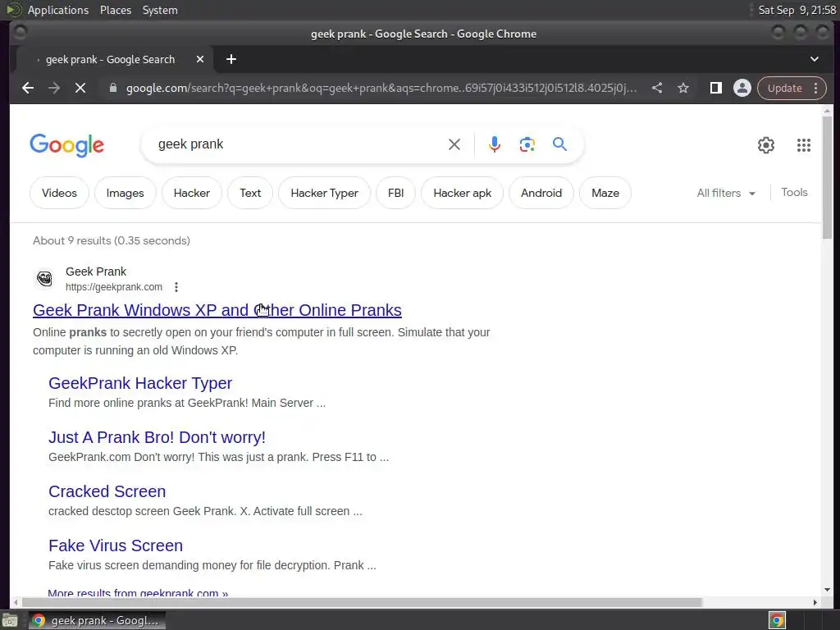Open the Chrome profile avatar
The height and width of the screenshot is (630, 840).
742,88
